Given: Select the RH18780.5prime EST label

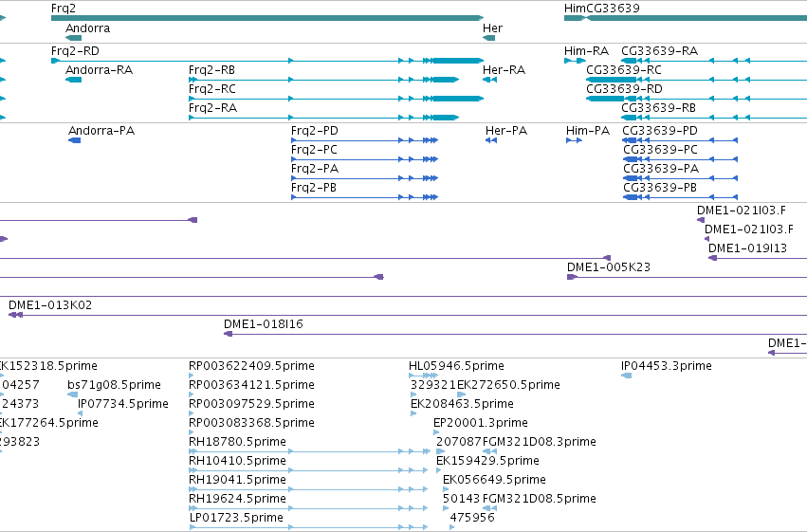Looking at the screenshot, I should click(x=237, y=443).
